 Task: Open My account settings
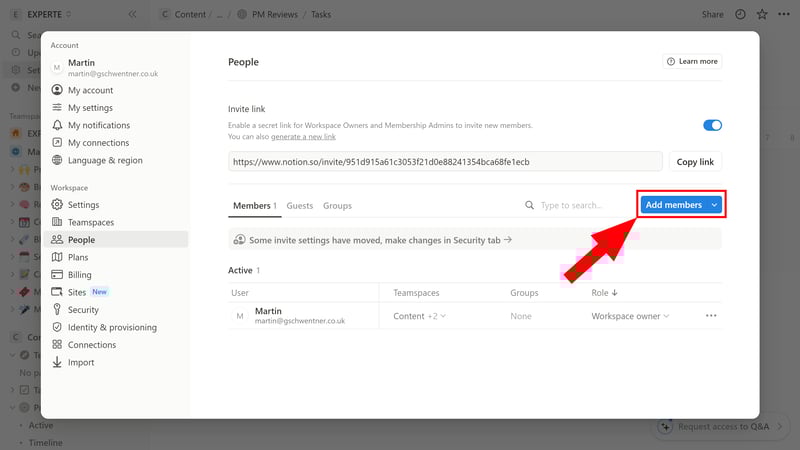(90, 90)
